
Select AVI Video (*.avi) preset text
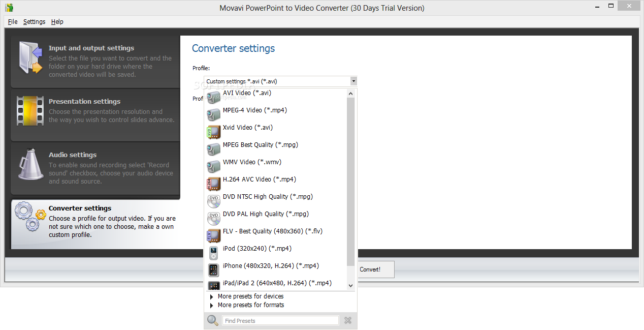(x=247, y=93)
